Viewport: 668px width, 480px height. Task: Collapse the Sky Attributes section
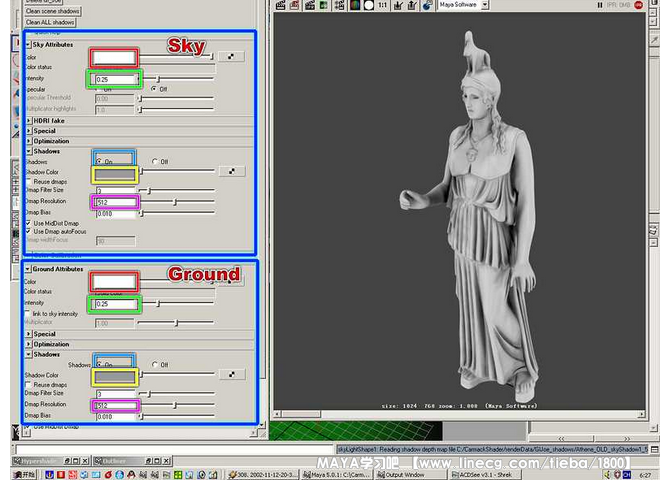[x=28, y=45]
